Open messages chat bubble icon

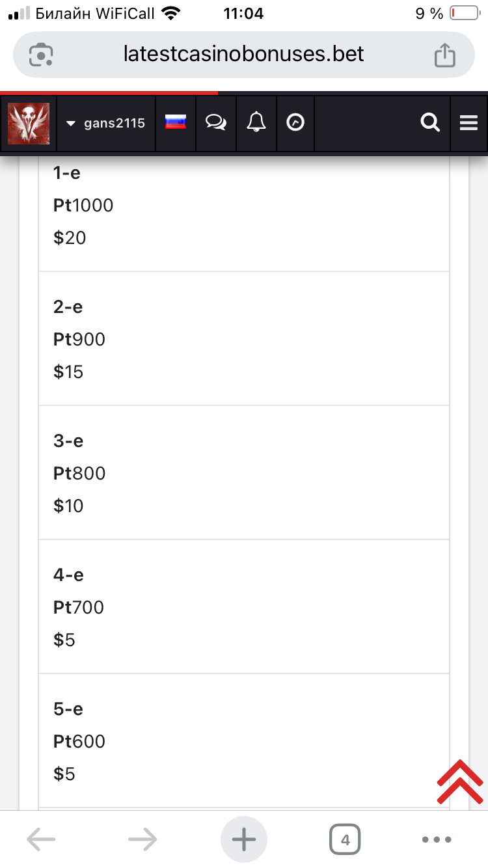(x=216, y=123)
